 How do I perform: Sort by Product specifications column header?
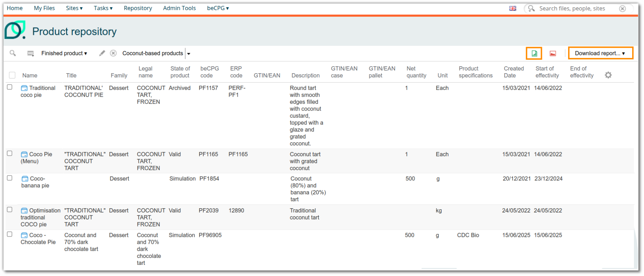(x=476, y=72)
